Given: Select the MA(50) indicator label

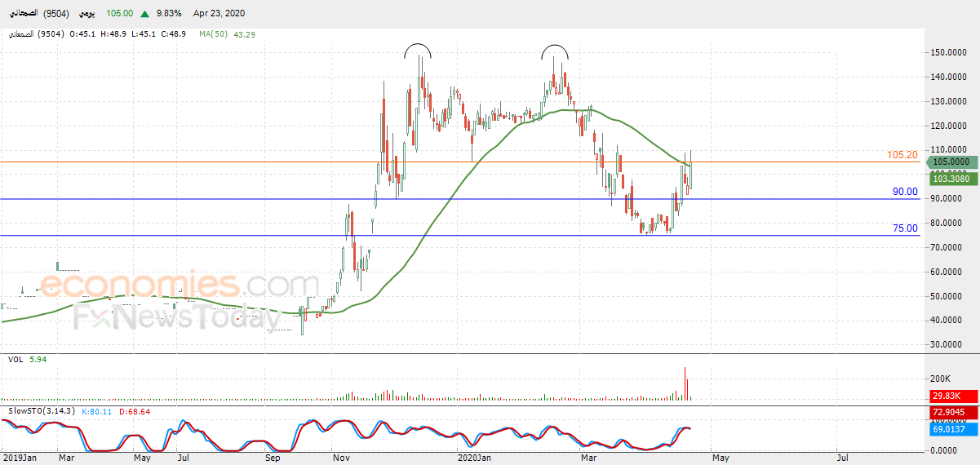Looking at the screenshot, I should [x=214, y=34].
